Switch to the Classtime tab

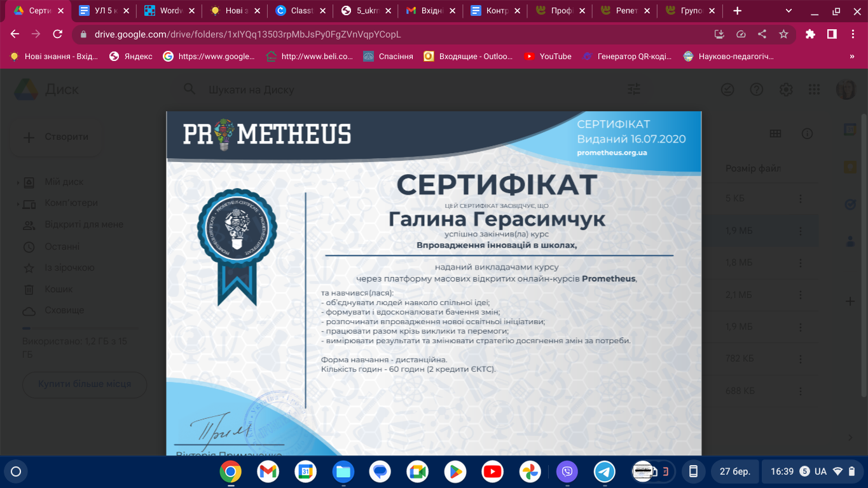[x=299, y=11]
